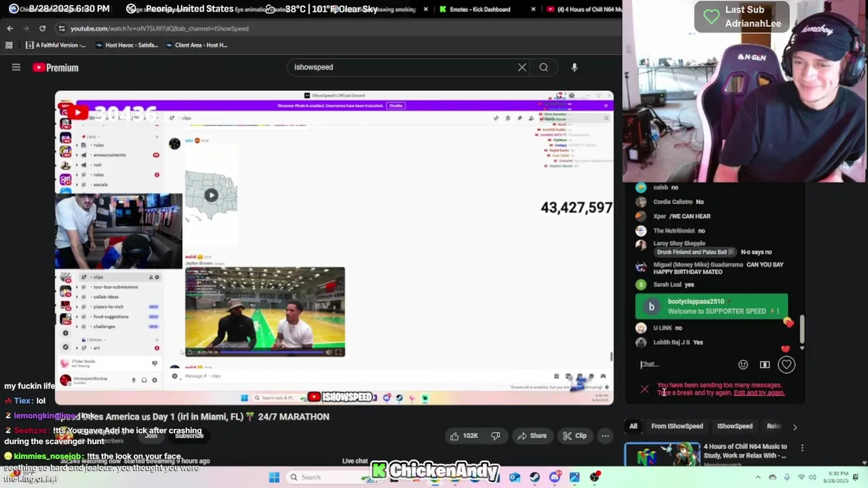
Task: Start voice search with microphone
Action: (574, 67)
